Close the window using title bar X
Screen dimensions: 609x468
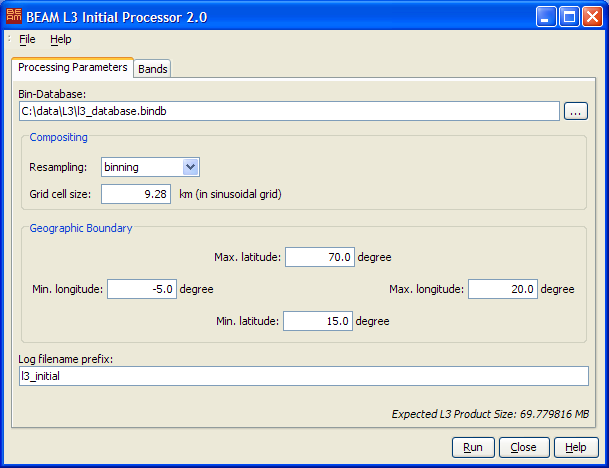(591, 16)
